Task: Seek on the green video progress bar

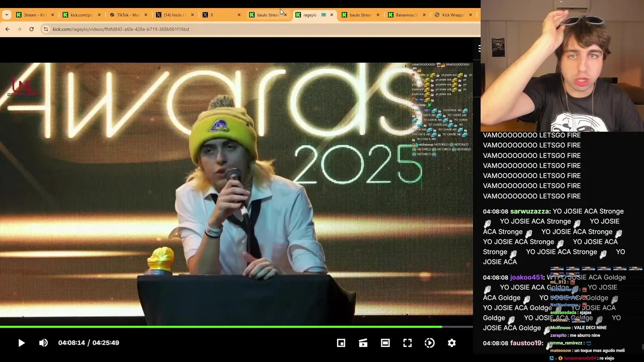Action: 236,327
